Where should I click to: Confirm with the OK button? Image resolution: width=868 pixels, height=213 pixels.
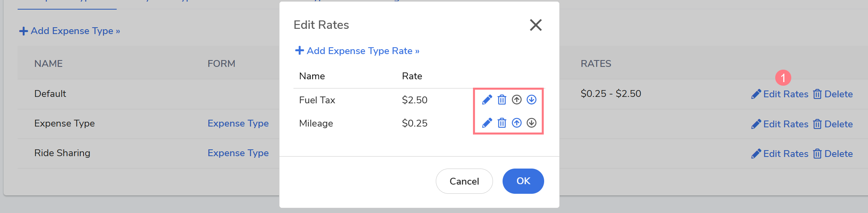coord(523,181)
